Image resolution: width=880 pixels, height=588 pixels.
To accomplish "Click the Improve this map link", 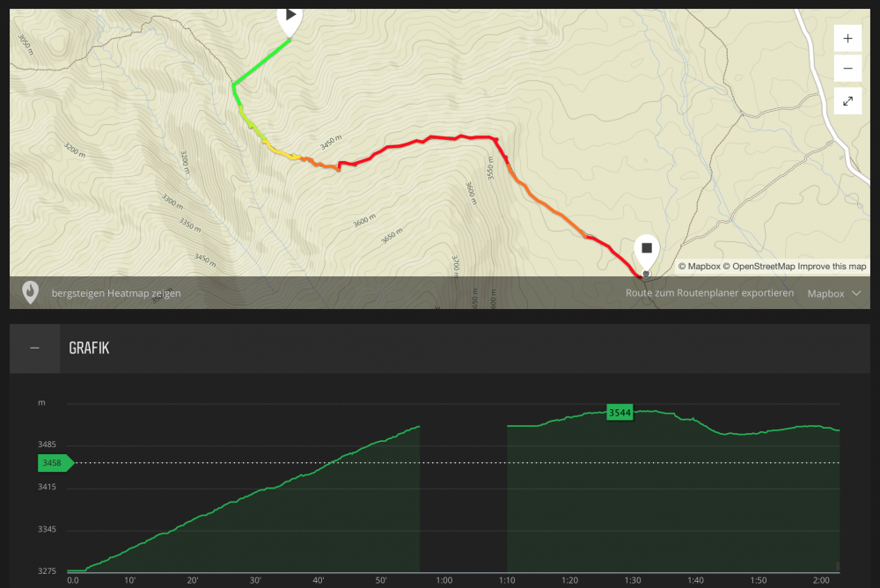I will point(832,266).
